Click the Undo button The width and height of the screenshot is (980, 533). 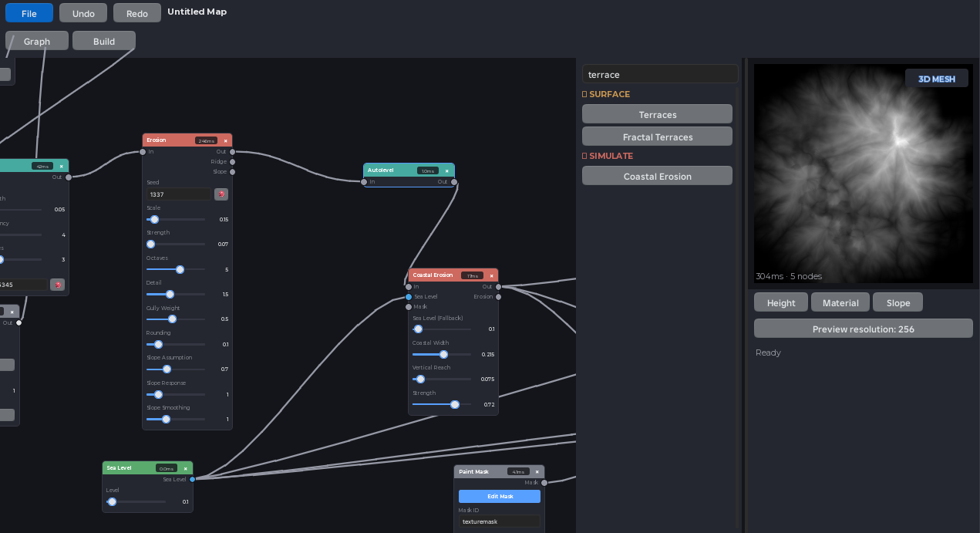83,13
